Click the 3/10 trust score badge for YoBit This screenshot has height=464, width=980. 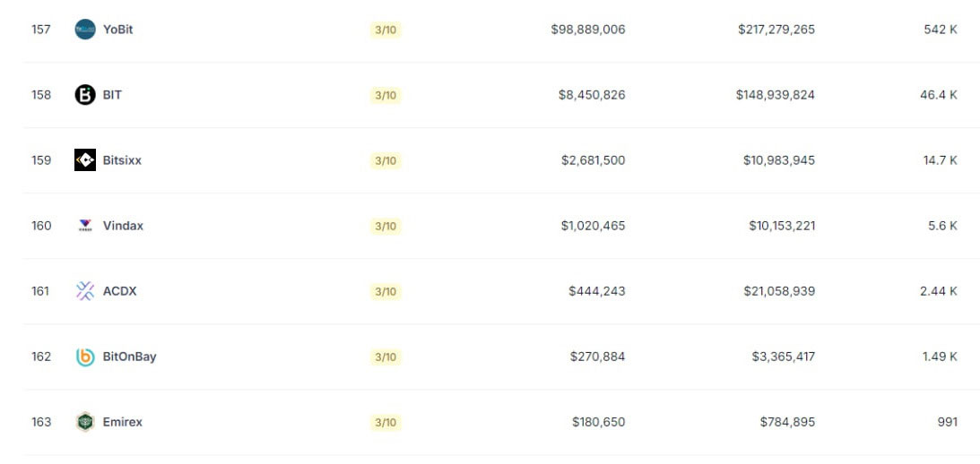pos(386,30)
